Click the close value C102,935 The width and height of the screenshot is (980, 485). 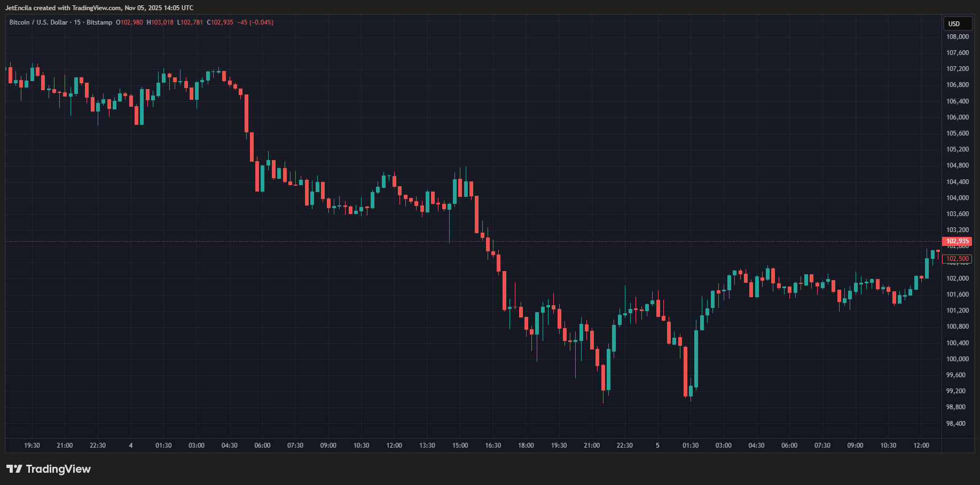coord(220,22)
